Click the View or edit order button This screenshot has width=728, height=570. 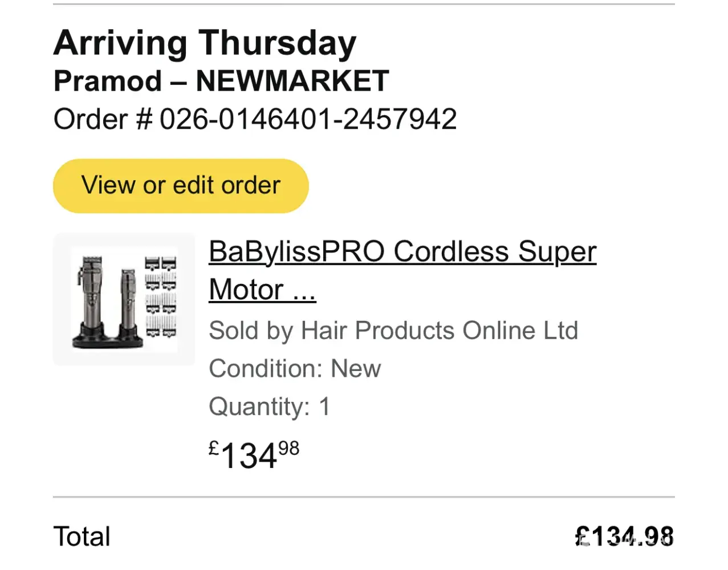[x=181, y=186]
